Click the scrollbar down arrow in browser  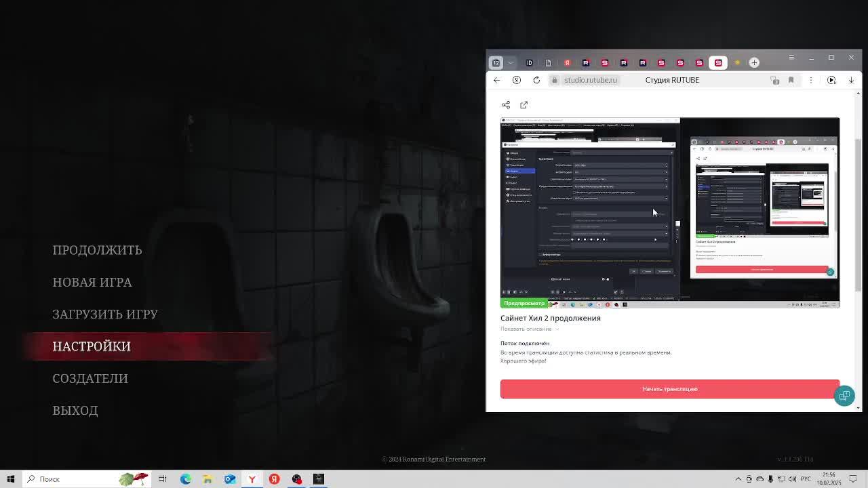click(x=859, y=407)
